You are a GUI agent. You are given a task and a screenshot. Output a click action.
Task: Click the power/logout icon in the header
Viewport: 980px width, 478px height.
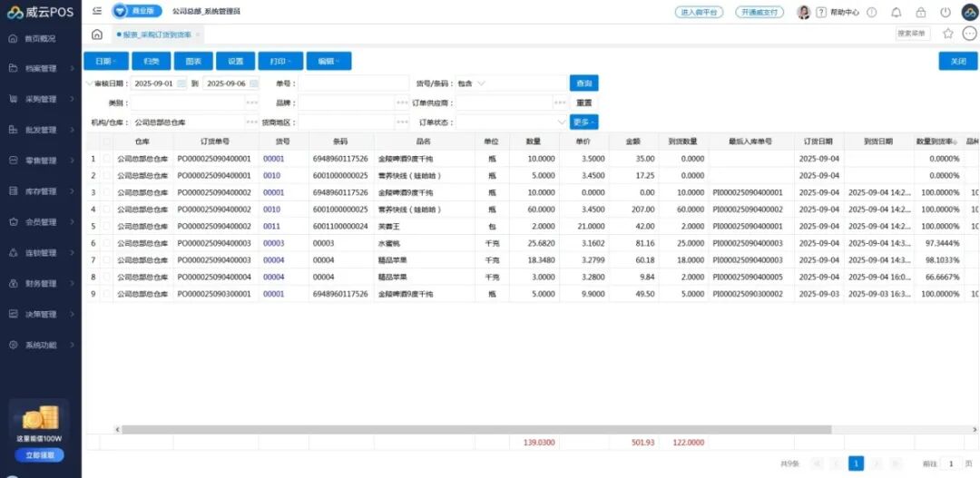point(946,12)
